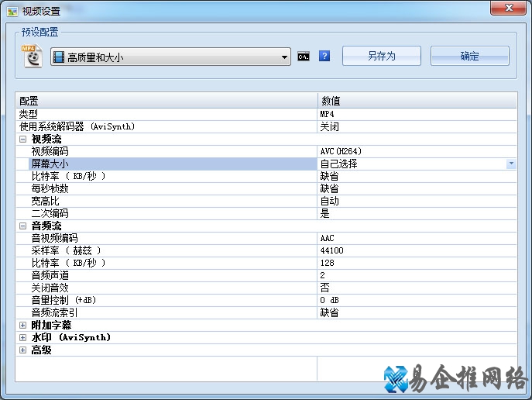532x400 pixels.
Task: Click the MP4 file format icon
Action: click(x=32, y=56)
